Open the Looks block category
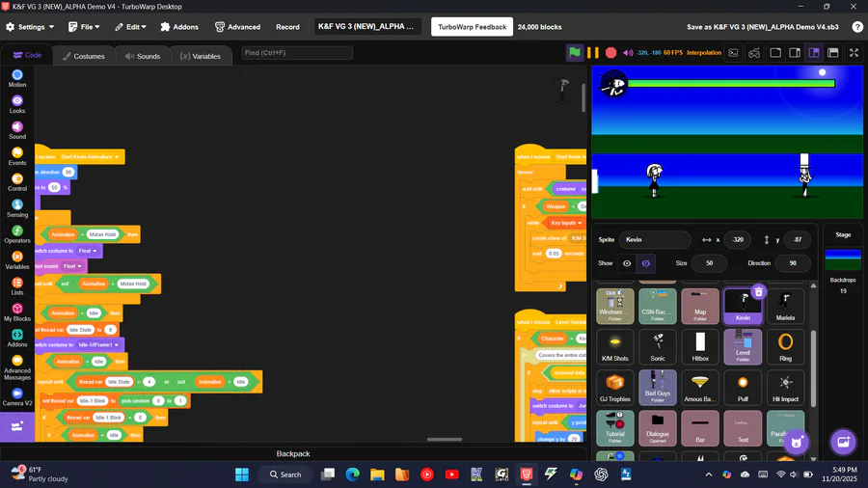The width and height of the screenshot is (868, 488). [17, 104]
